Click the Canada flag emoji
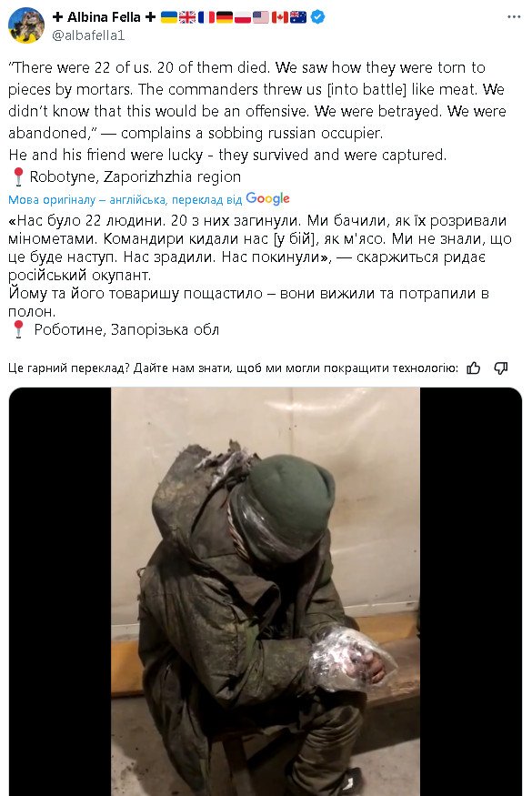 click(x=280, y=17)
